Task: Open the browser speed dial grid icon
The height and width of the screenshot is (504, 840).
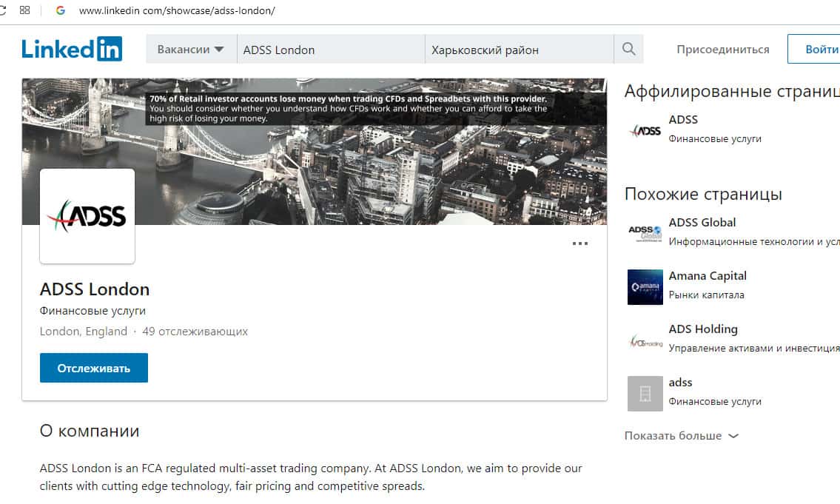Action: tap(24, 10)
